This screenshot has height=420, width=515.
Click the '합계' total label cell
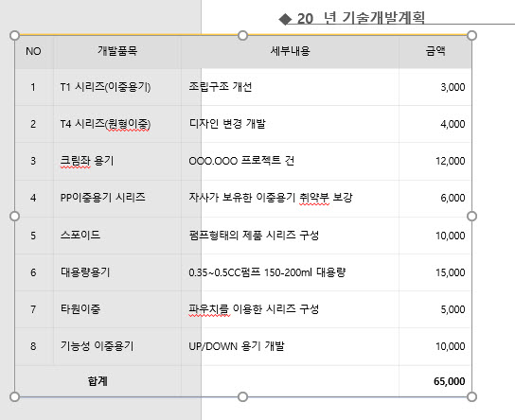tap(98, 381)
